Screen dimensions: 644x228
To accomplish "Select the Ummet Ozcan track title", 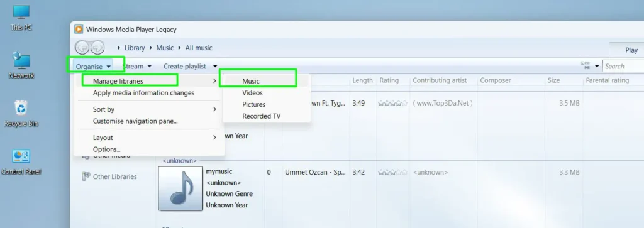I will point(316,172).
